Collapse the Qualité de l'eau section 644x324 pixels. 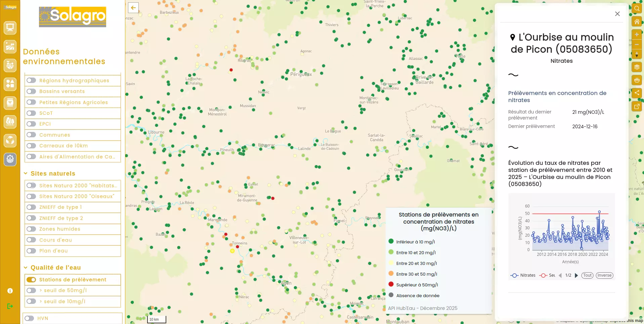tap(26, 268)
